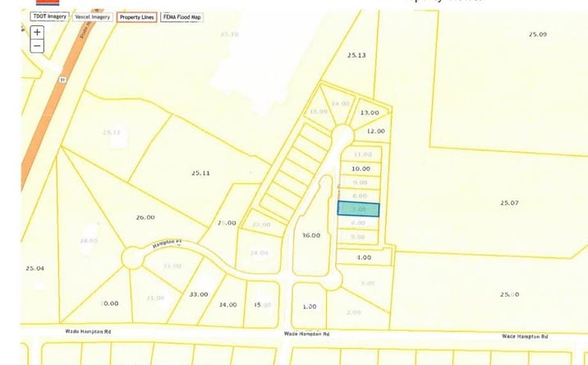Screen dimensions: 588x365
Task: Select parcel labeled 14.00
Action: 341,104
